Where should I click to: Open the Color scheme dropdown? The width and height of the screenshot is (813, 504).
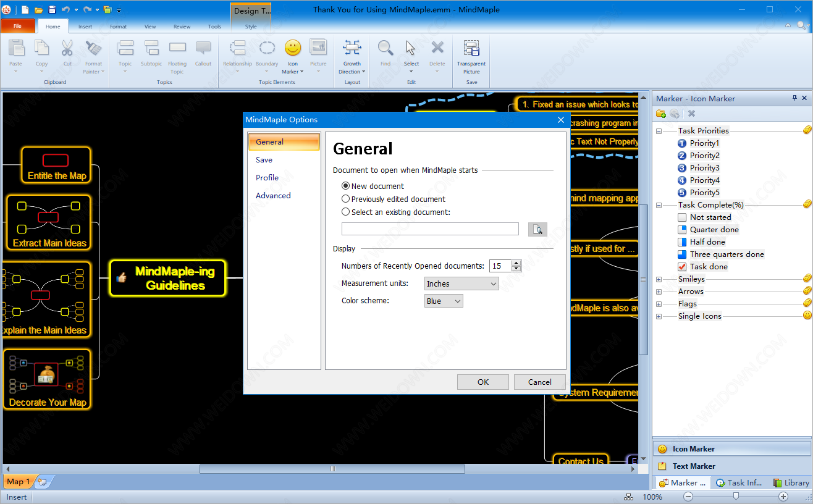444,301
